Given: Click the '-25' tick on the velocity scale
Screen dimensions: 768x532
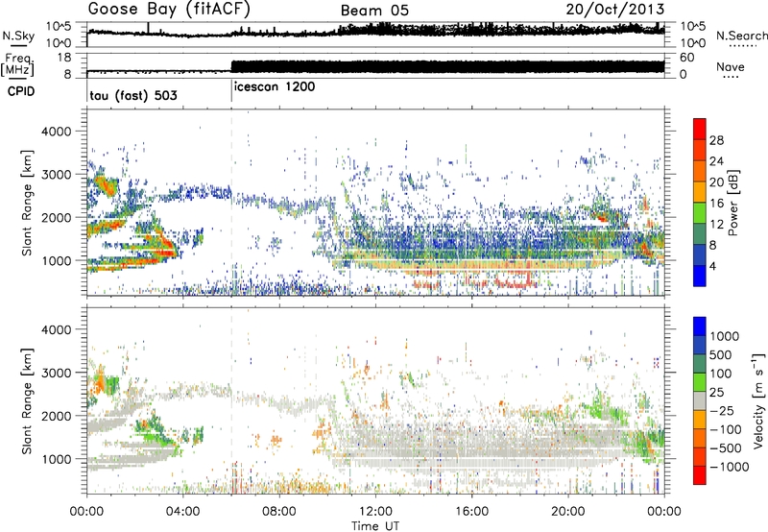Looking at the screenshot, I should 722,410.
